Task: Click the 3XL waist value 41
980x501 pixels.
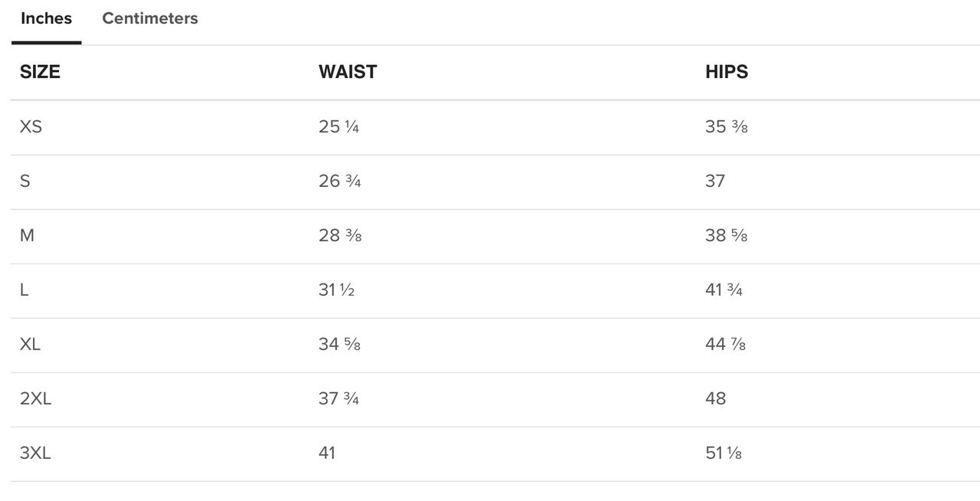Action: 327,454
